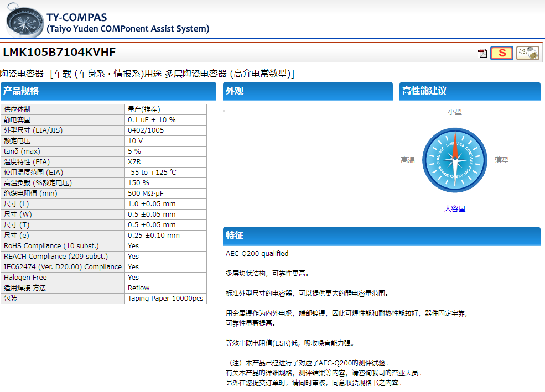Click the Taiyo Yuden COMPonent Assist System subtitle

click(x=128, y=28)
